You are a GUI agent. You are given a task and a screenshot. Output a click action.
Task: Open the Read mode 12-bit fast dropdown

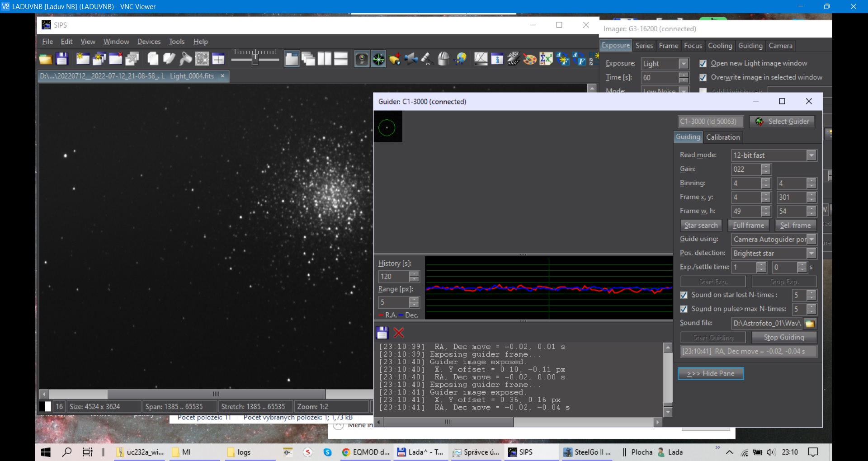(811, 155)
